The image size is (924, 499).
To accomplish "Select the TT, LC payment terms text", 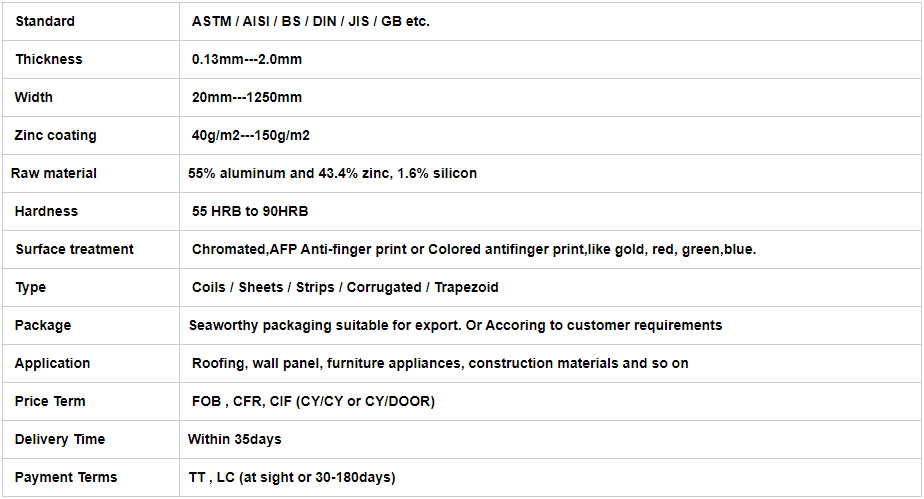I will 292,478.
